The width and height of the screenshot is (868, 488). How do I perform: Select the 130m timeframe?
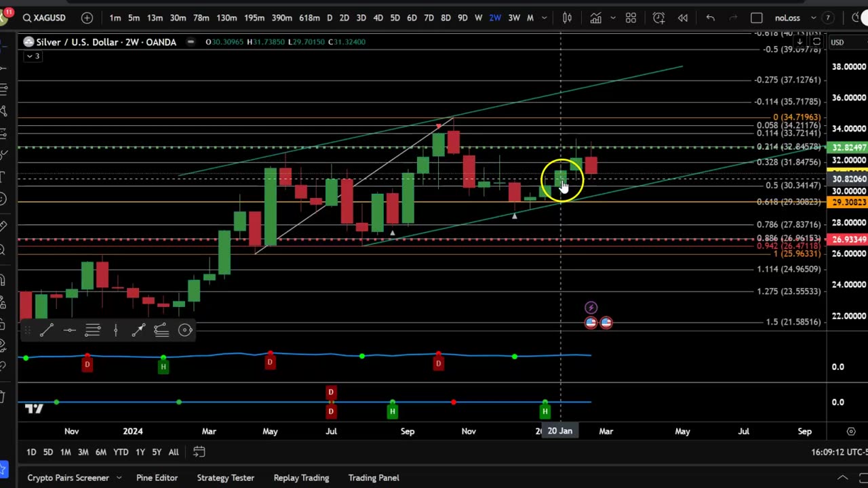[226, 18]
